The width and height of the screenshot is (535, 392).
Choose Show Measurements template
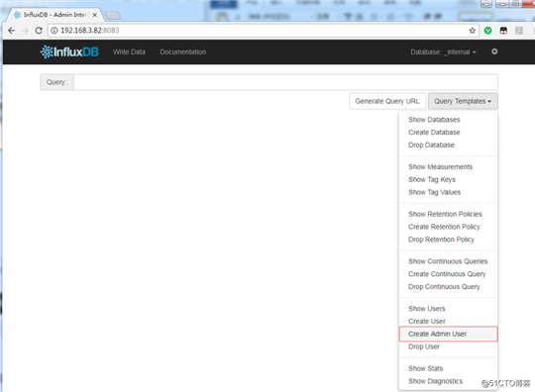tap(440, 166)
